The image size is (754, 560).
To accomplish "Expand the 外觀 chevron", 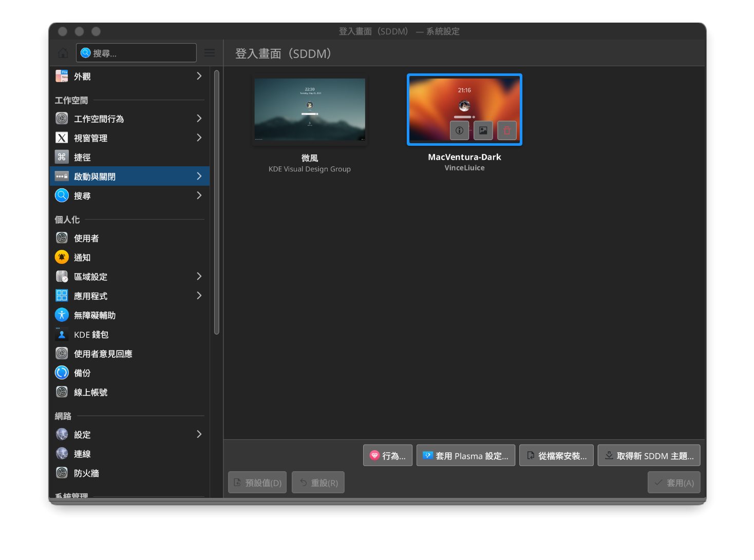I will (x=199, y=76).
